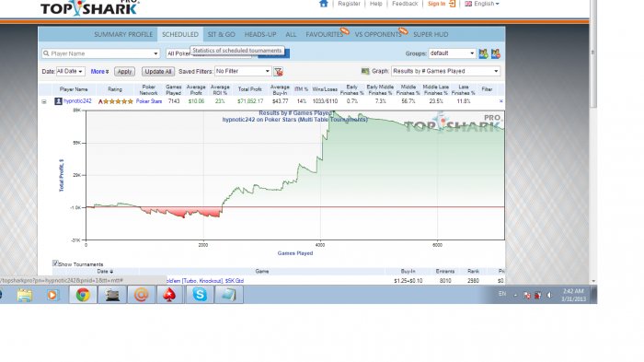Open the Graph results type dropdown
The width and height of the screenshot is (644, 362).
coord(445,71)
